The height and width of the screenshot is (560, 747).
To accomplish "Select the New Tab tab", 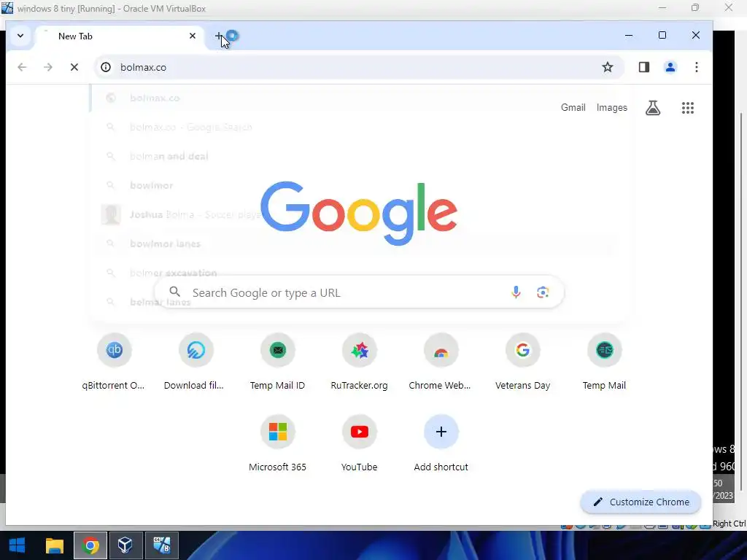I will [119, 36].
